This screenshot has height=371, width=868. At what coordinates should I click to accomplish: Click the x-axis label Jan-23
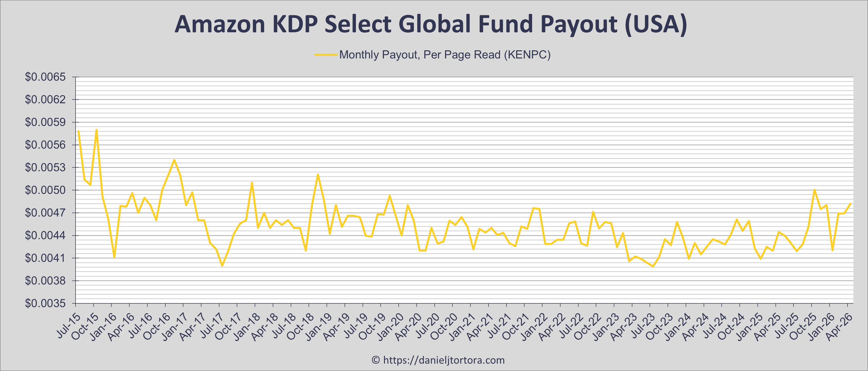(x=606, y=327)
